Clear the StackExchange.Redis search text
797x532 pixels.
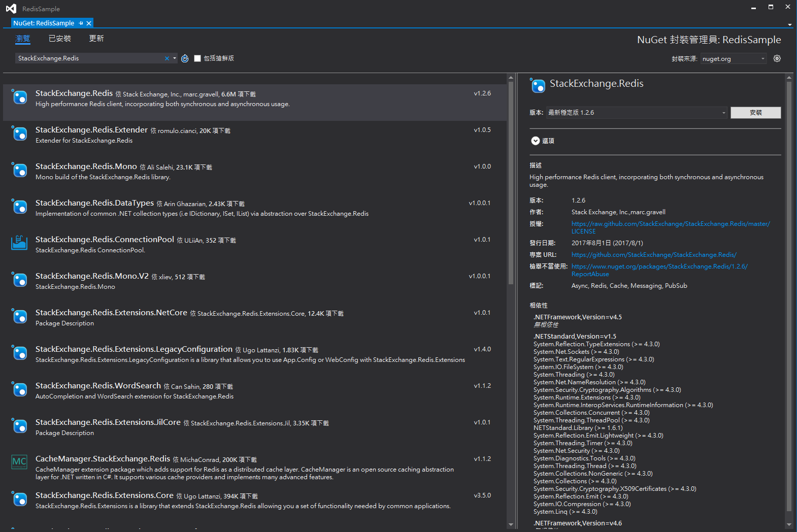[x=167, y=58]
